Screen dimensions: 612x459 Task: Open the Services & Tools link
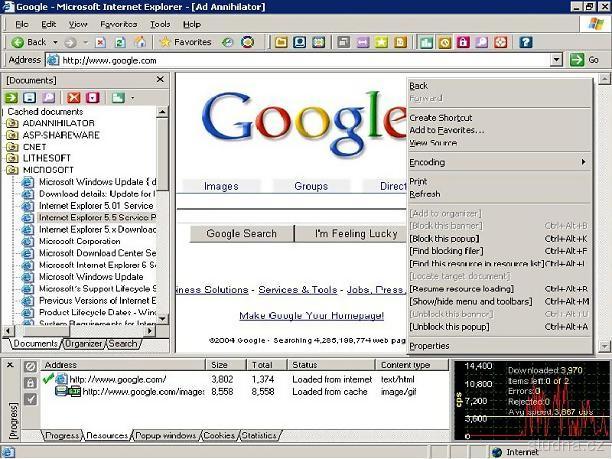tap(298, 290)
